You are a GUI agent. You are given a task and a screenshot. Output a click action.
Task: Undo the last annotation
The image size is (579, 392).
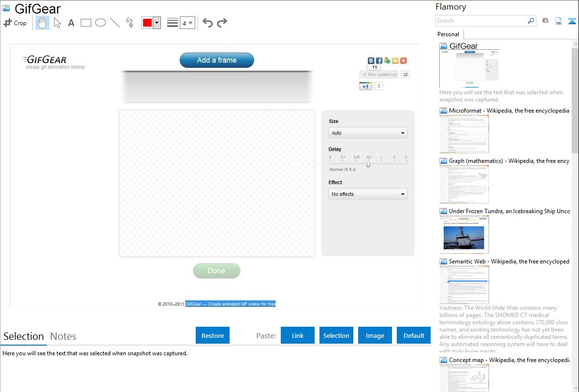tap(207, 23)
